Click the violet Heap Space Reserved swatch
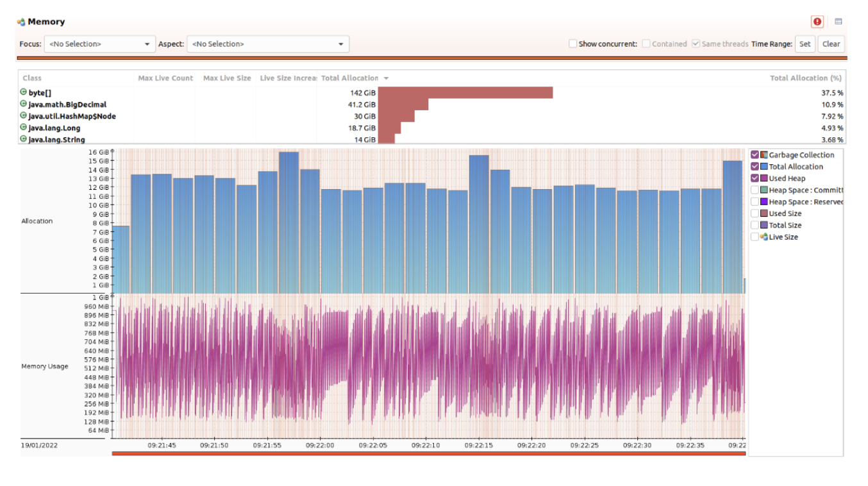868x486 pixels. 764,201
